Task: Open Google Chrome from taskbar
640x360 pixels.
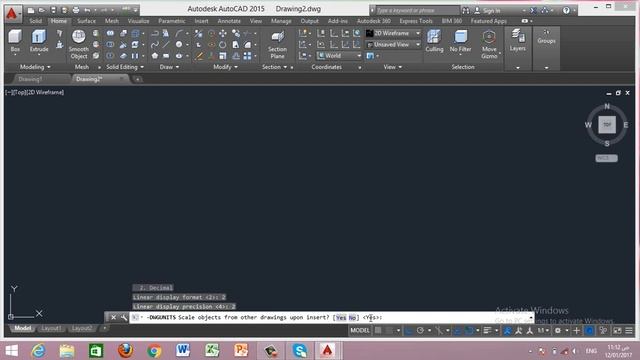Action: point(154,351)
